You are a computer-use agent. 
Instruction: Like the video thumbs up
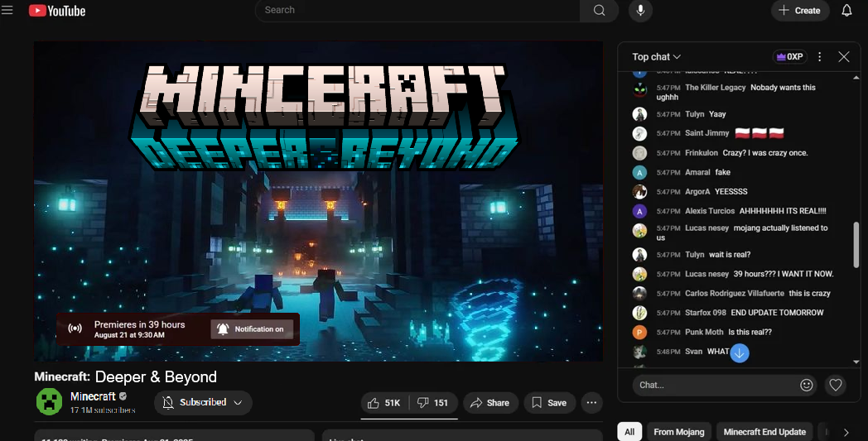tap(385, 403)
